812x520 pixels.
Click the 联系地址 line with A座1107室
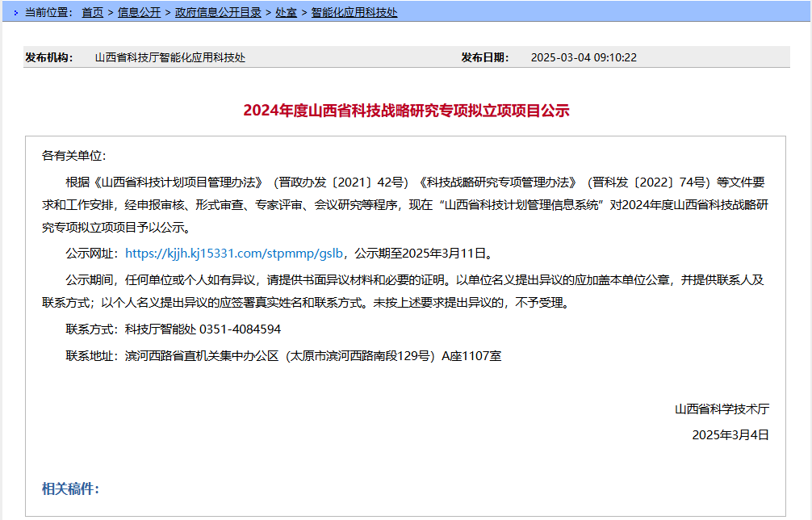283,355
